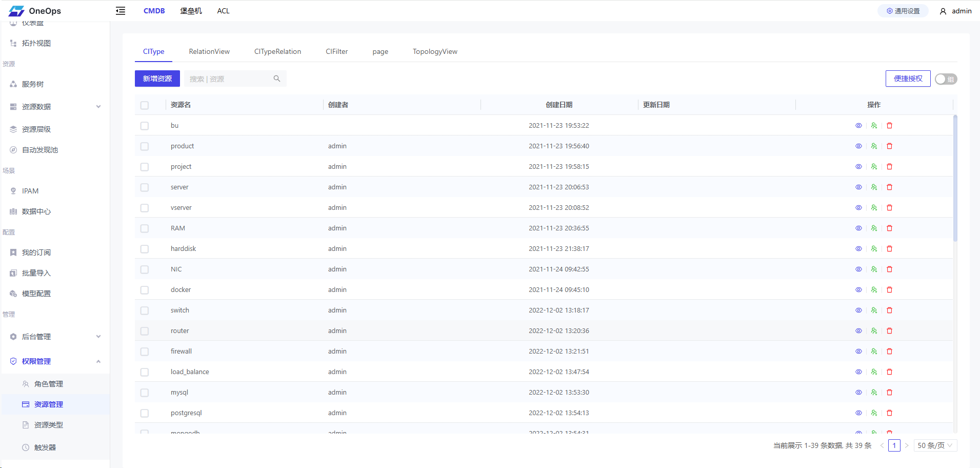Click the sidebar collapse menu icon
The height and width of the screenshot is (468, 980).
point(121,11)
